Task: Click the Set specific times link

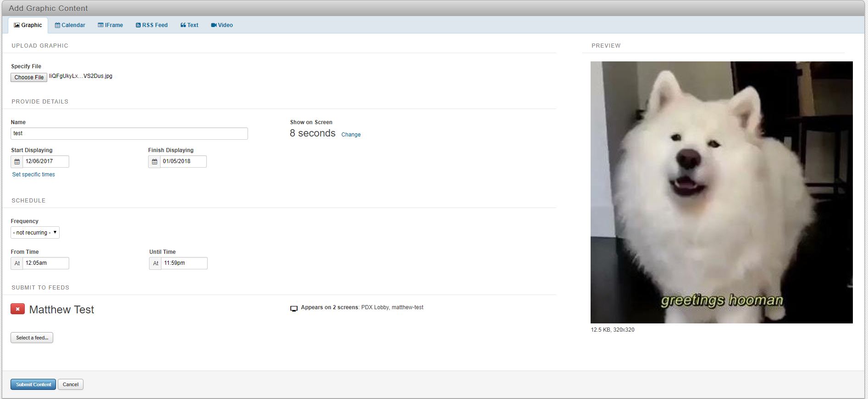Action: point(33,175)
